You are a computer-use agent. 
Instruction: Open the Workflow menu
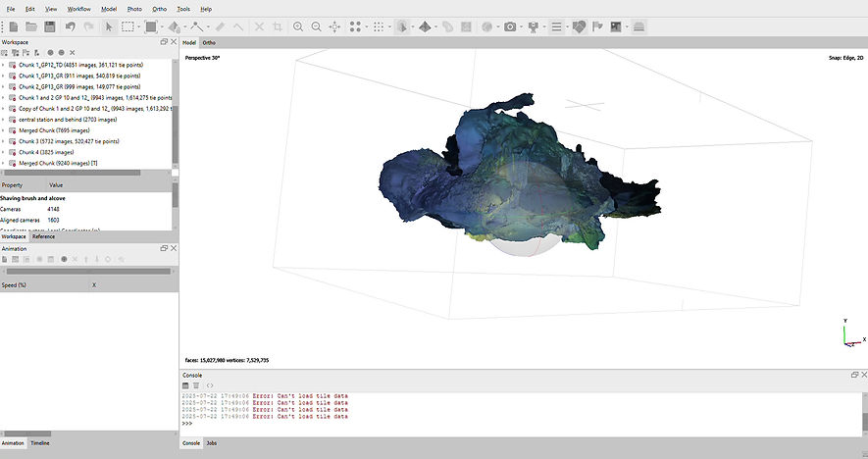(78, 9)
